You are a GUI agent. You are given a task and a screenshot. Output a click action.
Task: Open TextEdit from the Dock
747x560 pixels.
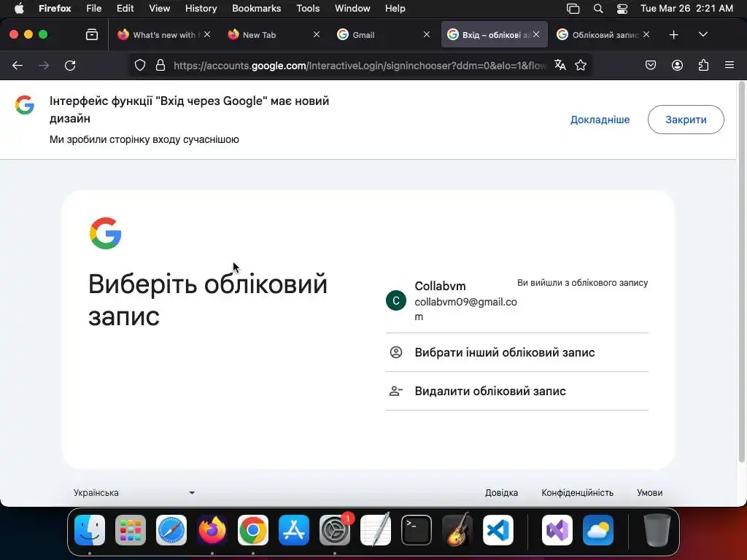(376, 530)
